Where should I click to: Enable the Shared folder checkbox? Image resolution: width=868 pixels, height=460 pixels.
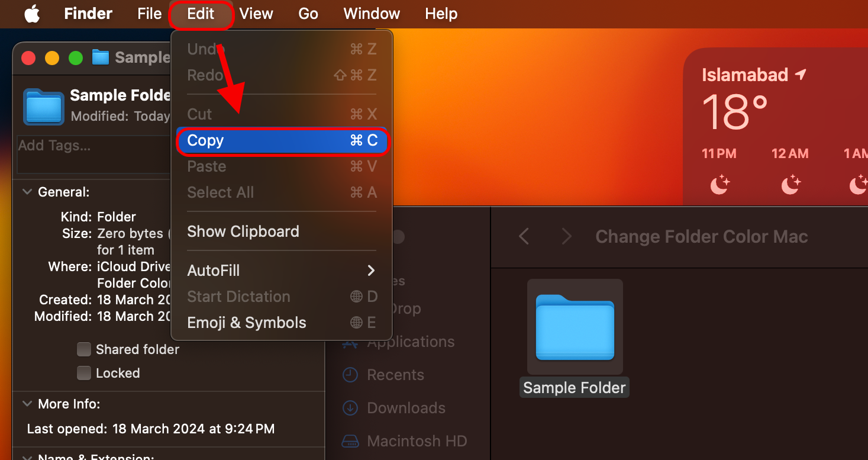coord(84,349)
